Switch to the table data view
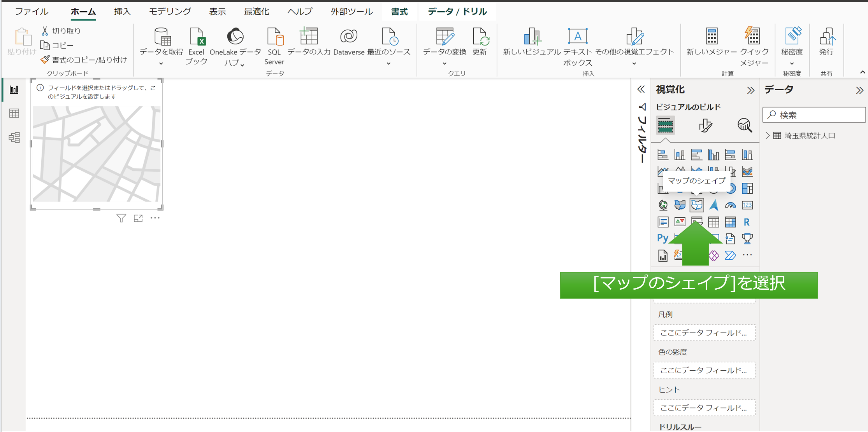This screenshot has height=432, width=868. click(14, 113)
